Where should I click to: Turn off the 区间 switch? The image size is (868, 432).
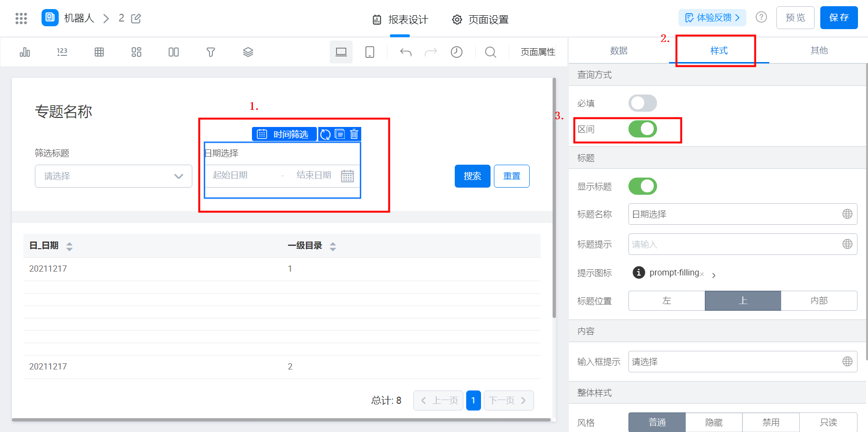(642, 129)
